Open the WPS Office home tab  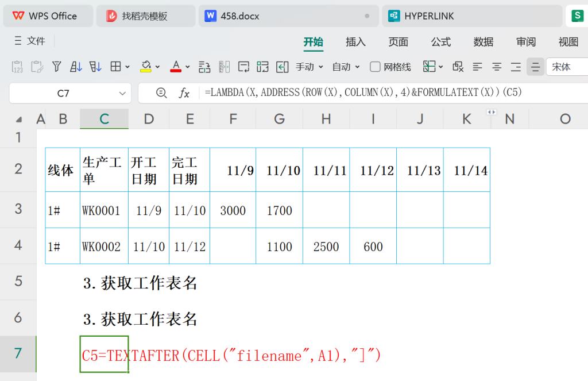point(48,16)
